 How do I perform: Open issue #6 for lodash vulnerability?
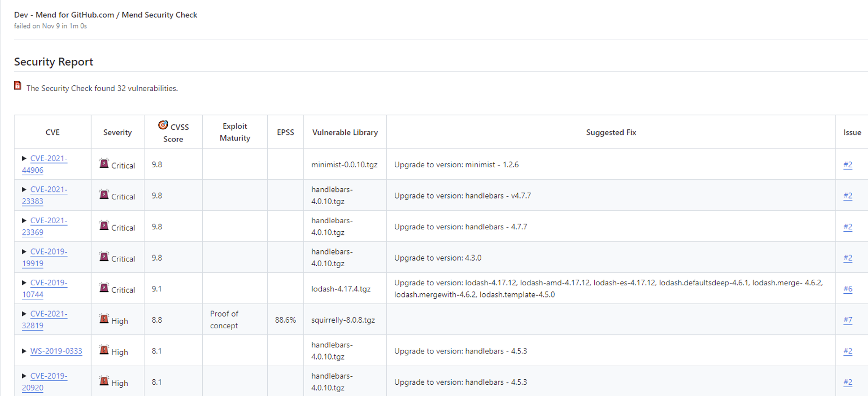tap(847, 289)
